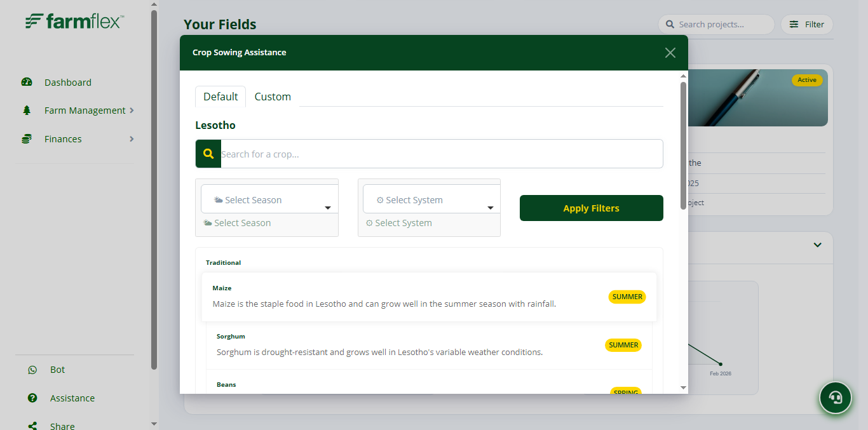Screen dimensions: 868x430
Task: Click the Share icon in sidebar
Action: coord(32,426)
